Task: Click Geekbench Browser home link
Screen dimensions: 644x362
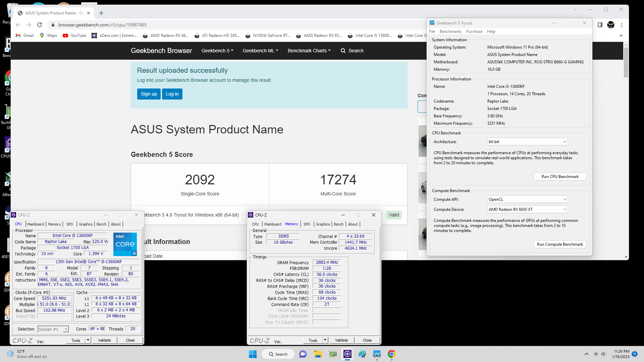Action: click(x=161, y=51)
